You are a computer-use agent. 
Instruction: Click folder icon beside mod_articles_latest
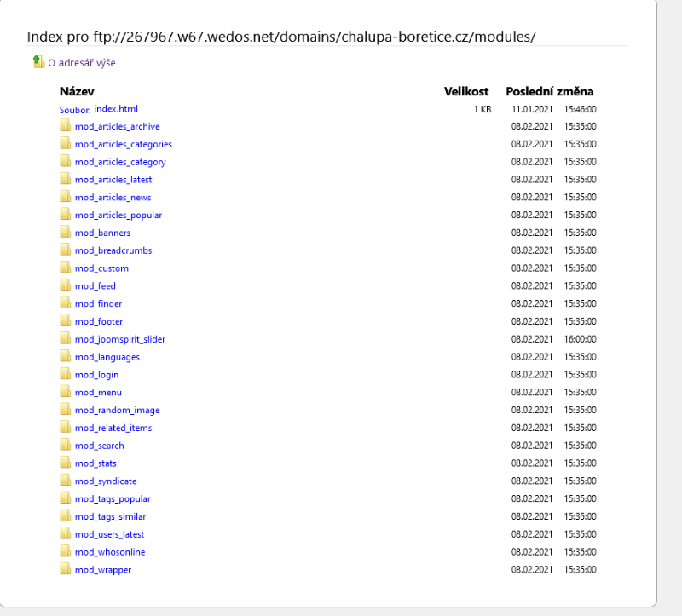tap(66, 179)
